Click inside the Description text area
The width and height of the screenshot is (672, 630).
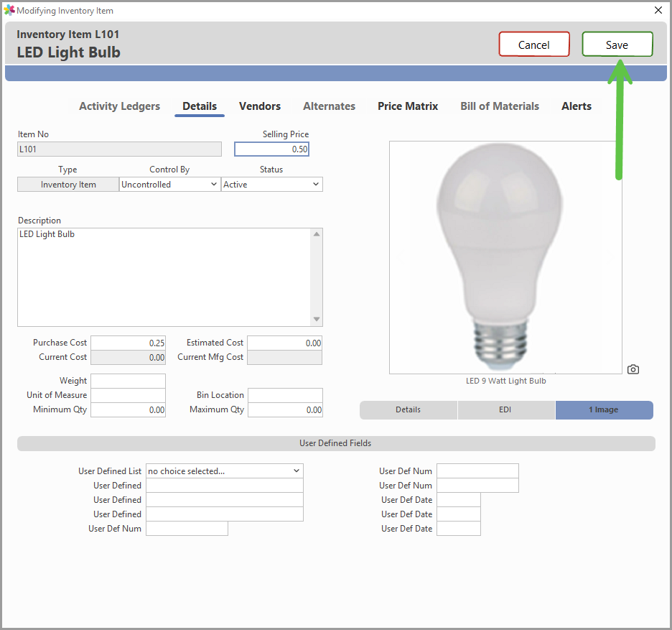pos(165,277)
